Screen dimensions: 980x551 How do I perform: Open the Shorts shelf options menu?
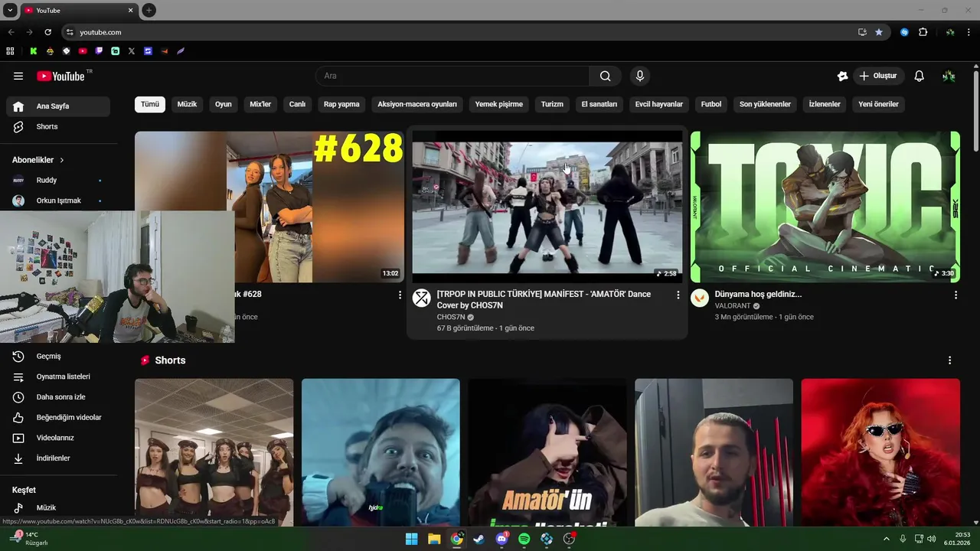click(949, 360)
